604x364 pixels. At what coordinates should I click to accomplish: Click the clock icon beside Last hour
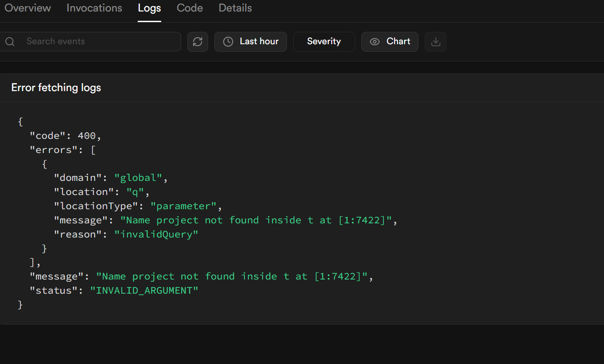228,42
